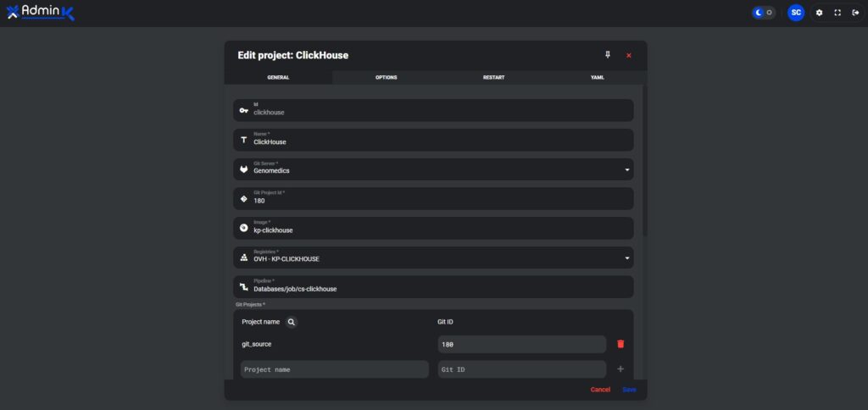Image resolution: width=868 pixels, height=410 pixels.
Task: Click the logout icon
Action: point(856,12)
